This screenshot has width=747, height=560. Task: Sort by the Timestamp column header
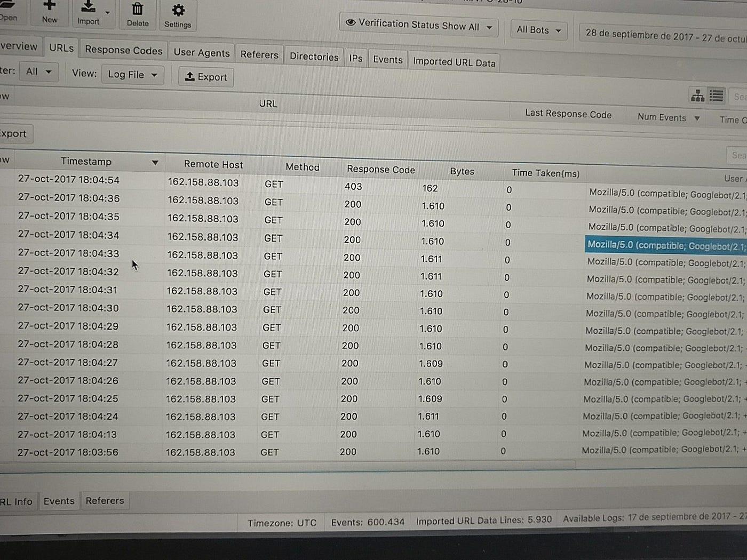point(86,161)
